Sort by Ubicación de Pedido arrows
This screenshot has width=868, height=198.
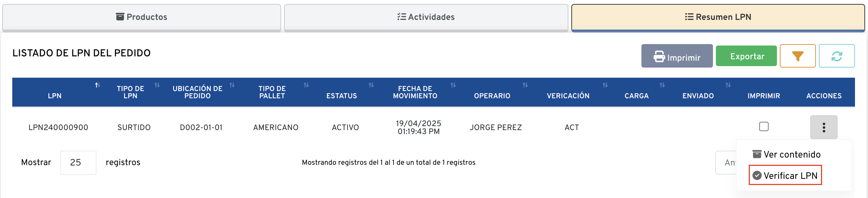232,85
